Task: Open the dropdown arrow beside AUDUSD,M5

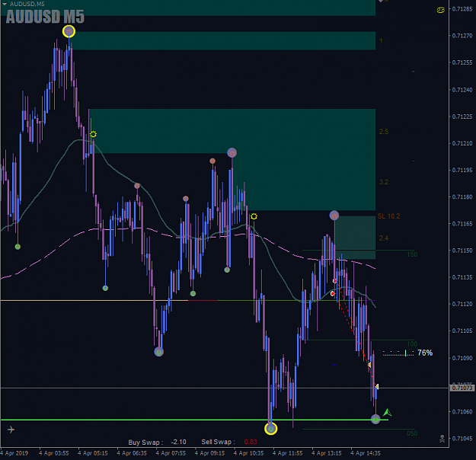Action: [5, 4]
